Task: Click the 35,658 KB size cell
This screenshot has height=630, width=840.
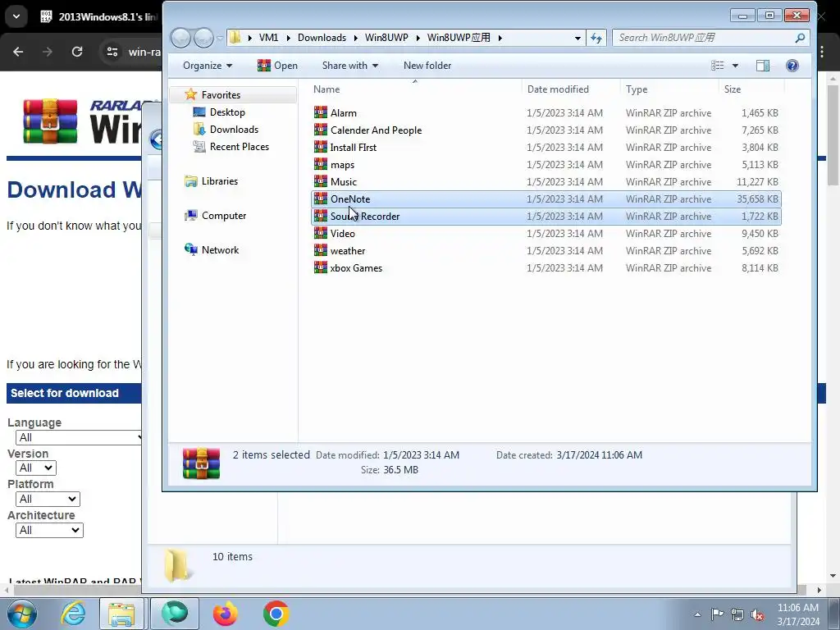Action: click(x=757, y=199)
